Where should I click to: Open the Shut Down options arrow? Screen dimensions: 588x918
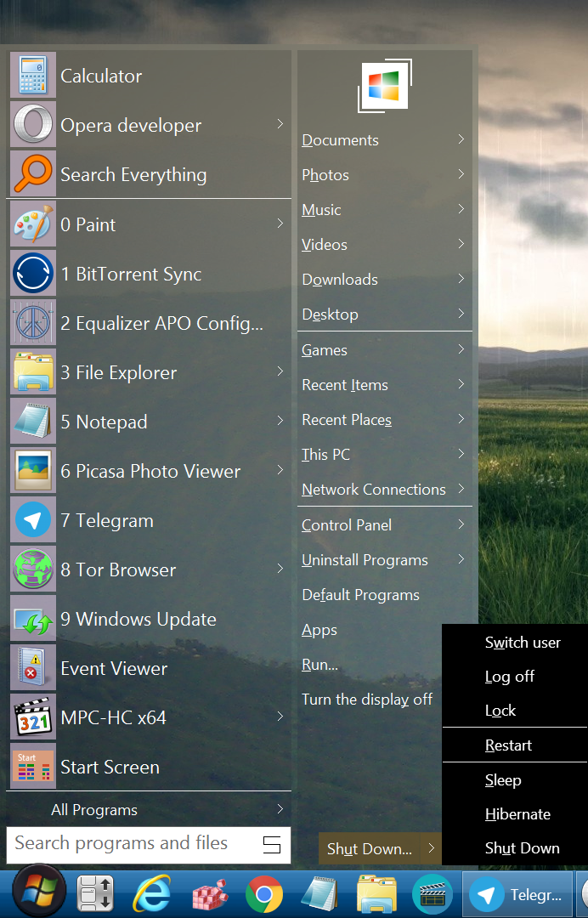coord(432,848)
